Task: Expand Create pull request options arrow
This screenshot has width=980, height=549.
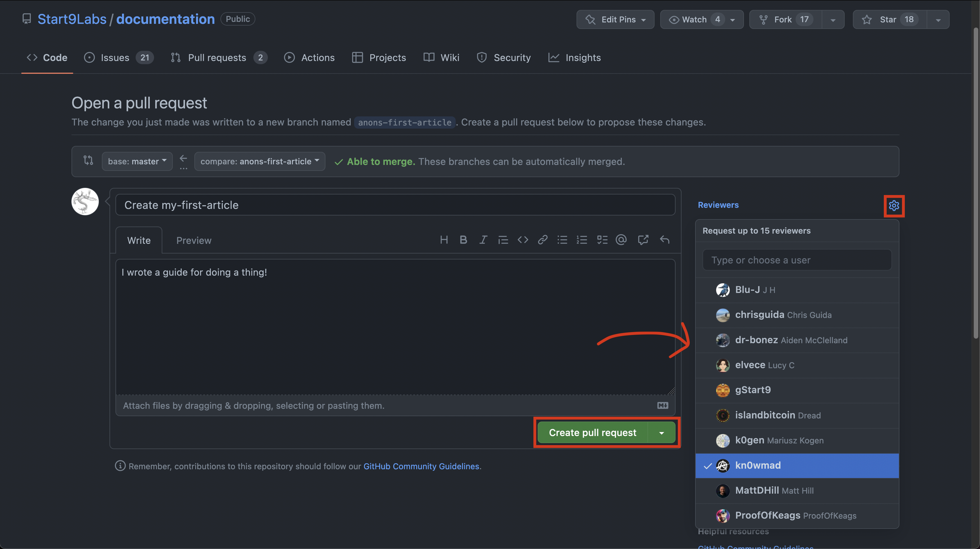Action: tap(662, 433)
